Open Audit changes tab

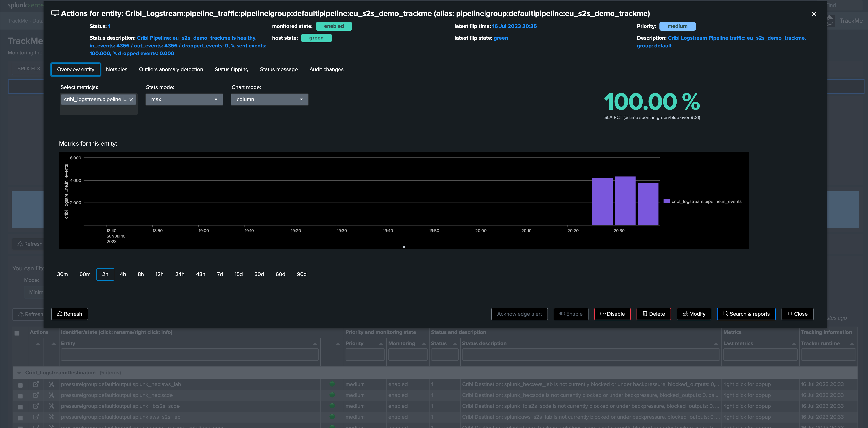pyautogui.click(x=326, y=69)
